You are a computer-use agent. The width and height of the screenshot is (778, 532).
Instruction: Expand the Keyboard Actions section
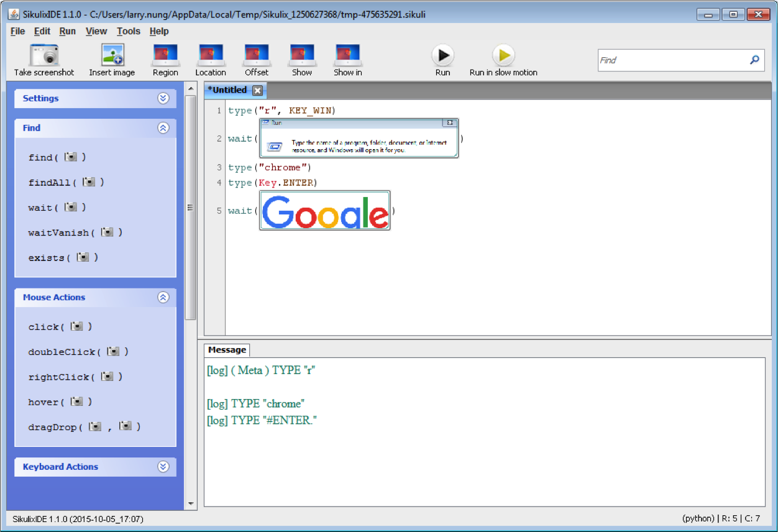(163, 467)
